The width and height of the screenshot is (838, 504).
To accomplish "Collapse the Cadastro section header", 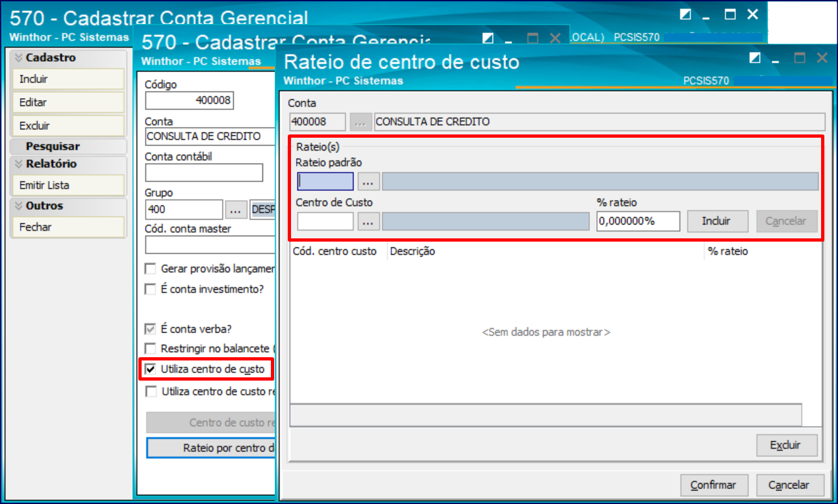I will (x=68, y=58).
